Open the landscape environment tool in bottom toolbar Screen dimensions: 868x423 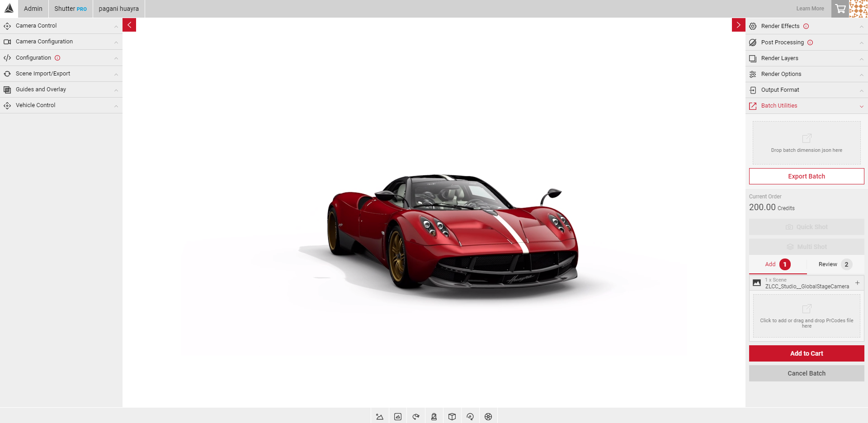tap(380, 417)
